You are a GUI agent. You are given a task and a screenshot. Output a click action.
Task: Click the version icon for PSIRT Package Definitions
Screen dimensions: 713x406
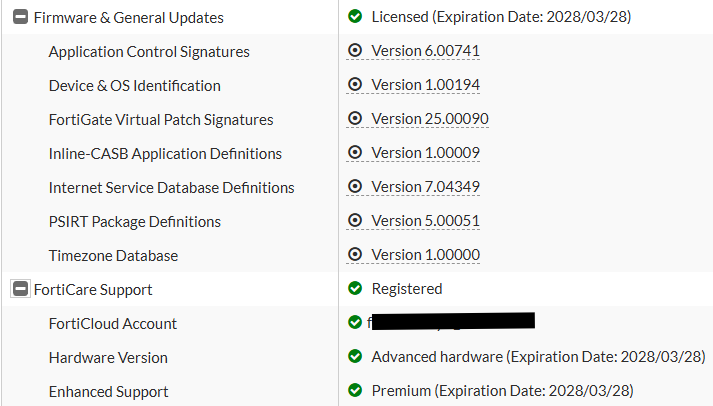tap(355, 221)
